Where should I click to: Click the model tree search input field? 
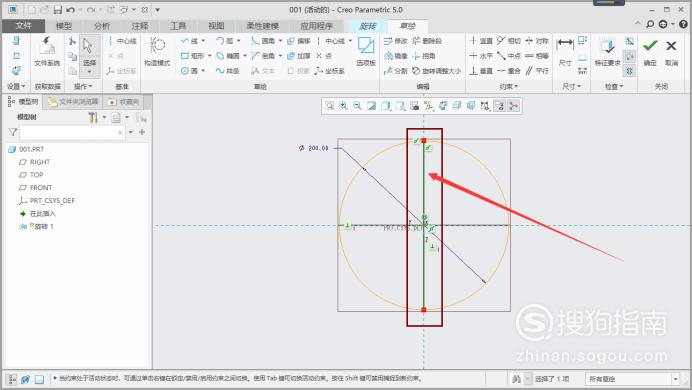(71, 132)
